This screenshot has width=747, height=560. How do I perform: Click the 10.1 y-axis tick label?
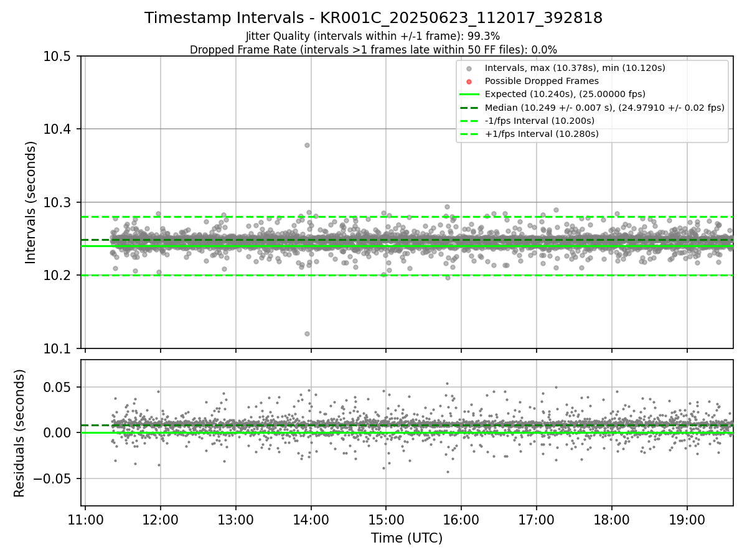[x=59, y=348]
